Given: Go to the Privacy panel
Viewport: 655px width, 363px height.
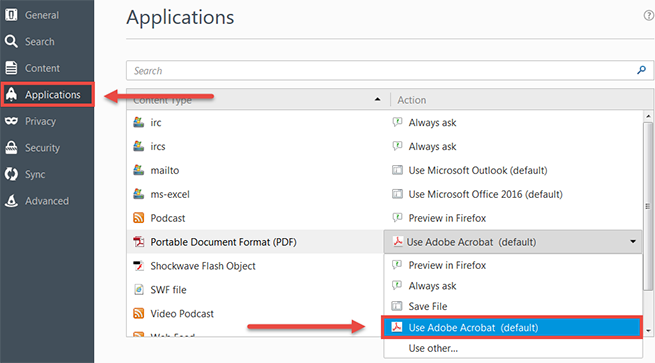Looking at the screenshot, I should click(47, 121).
